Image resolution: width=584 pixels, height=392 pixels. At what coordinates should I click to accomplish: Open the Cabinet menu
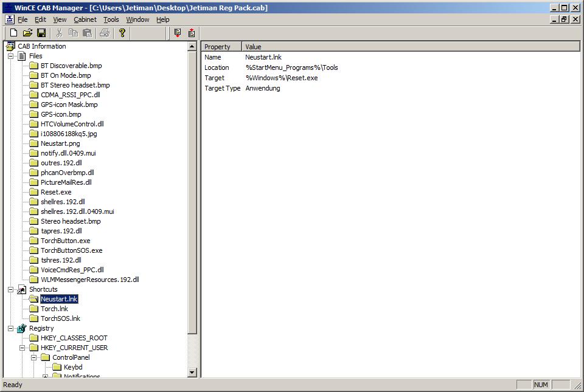tap(85, 19)
